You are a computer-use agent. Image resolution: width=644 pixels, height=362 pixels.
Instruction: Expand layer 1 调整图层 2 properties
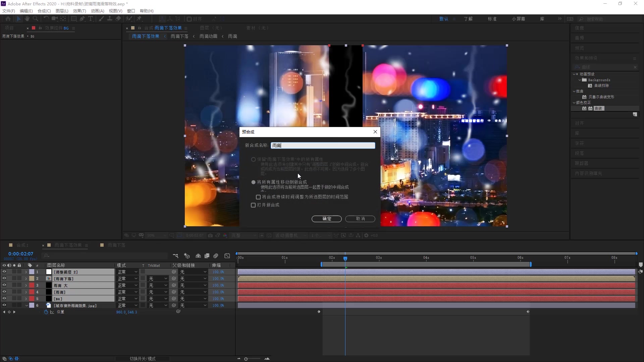click(26, 272)
